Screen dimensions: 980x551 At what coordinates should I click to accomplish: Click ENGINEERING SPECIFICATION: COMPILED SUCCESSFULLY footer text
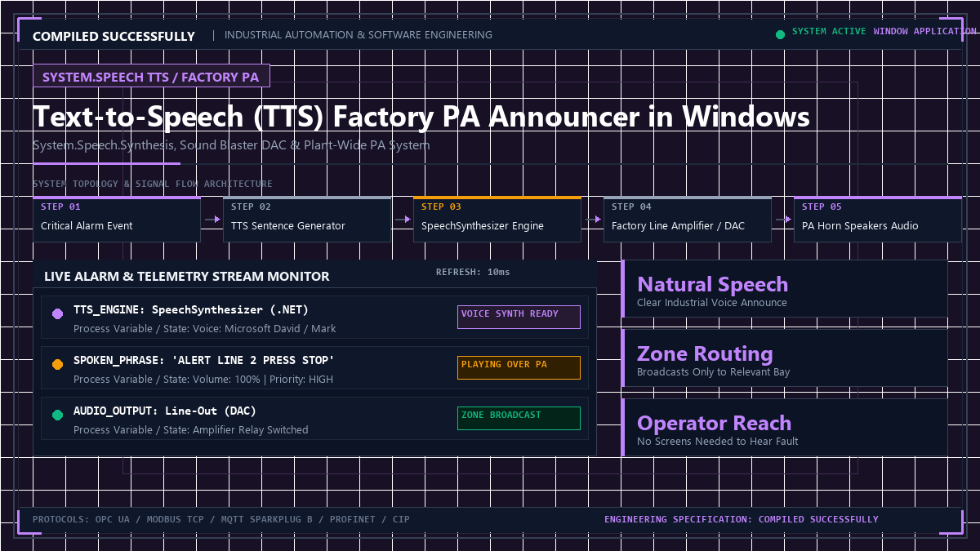pos(742,519)
